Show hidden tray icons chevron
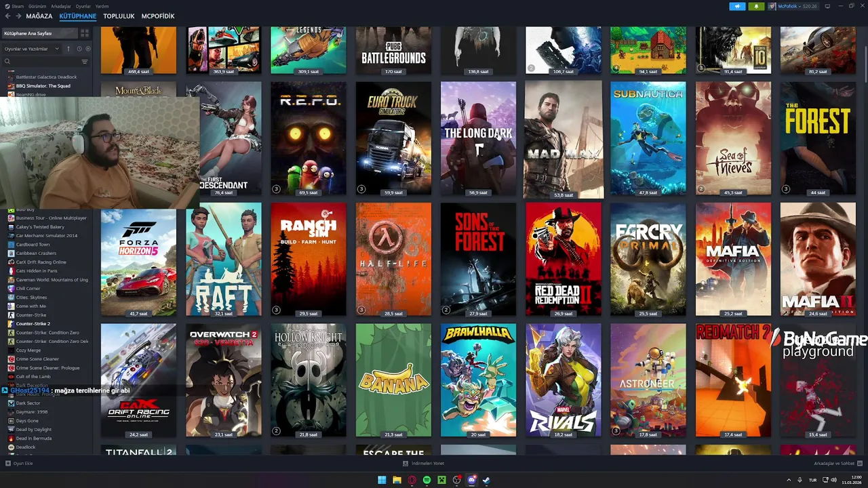The image size is (868, 488). coord(788,480)
